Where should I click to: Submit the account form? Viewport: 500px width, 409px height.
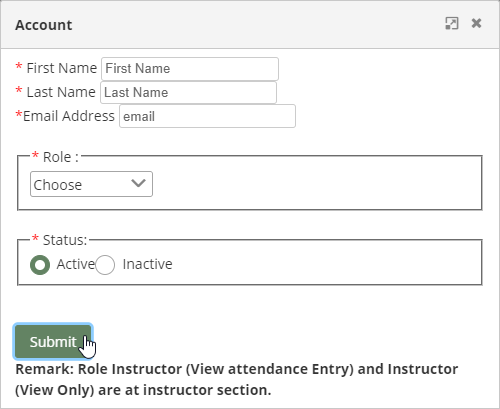point(53,342)
